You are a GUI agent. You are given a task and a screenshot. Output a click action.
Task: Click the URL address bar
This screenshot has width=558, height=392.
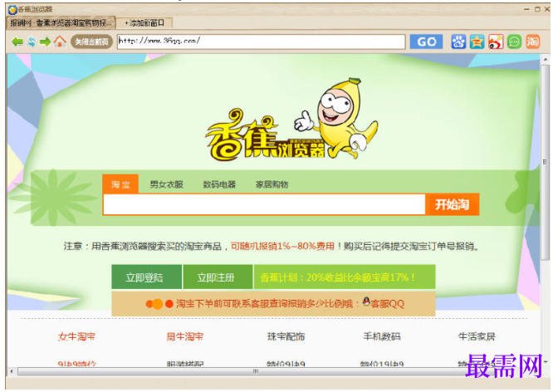262,42
